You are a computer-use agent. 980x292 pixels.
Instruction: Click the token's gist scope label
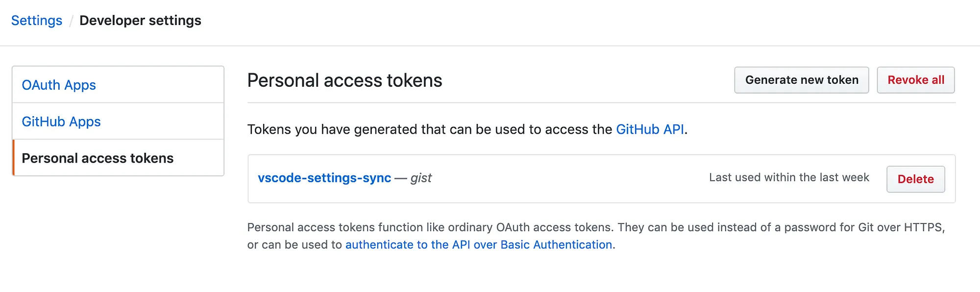(422, 178)
